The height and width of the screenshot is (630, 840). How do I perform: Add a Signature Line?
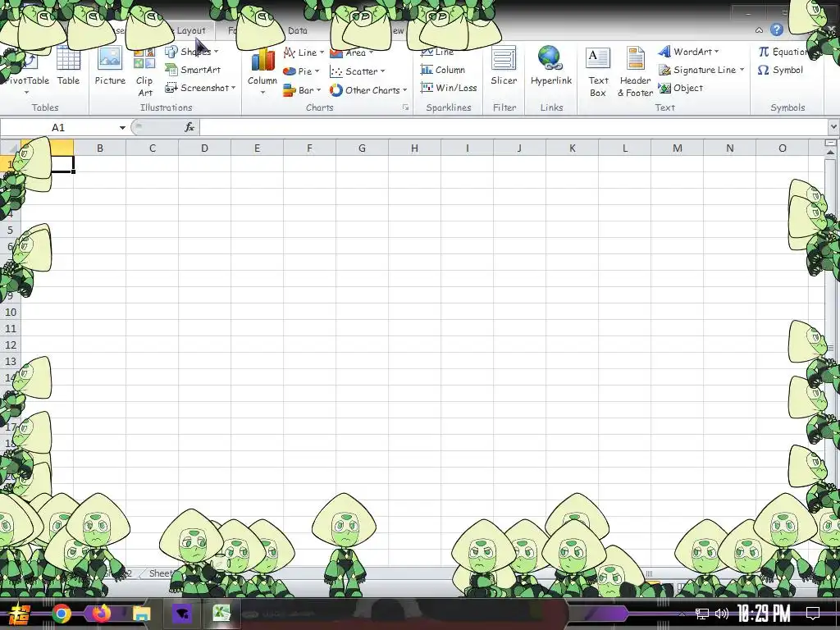pos(701,70)
